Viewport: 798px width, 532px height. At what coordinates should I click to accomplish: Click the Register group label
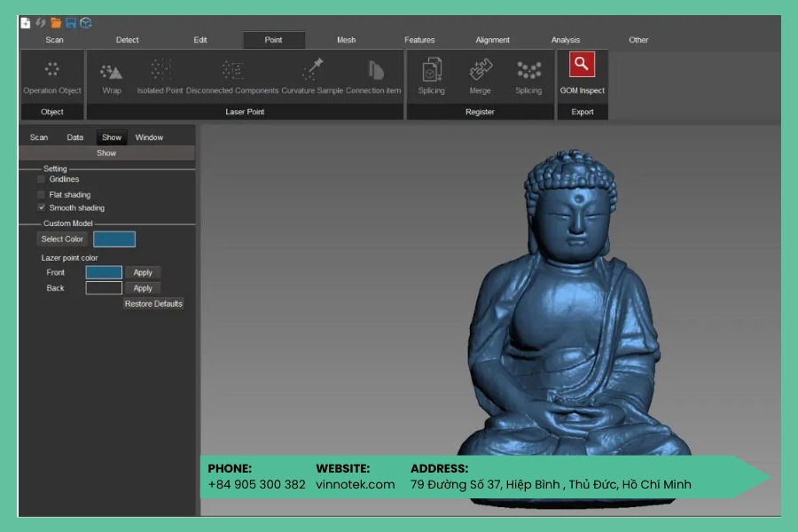(480, 112)
